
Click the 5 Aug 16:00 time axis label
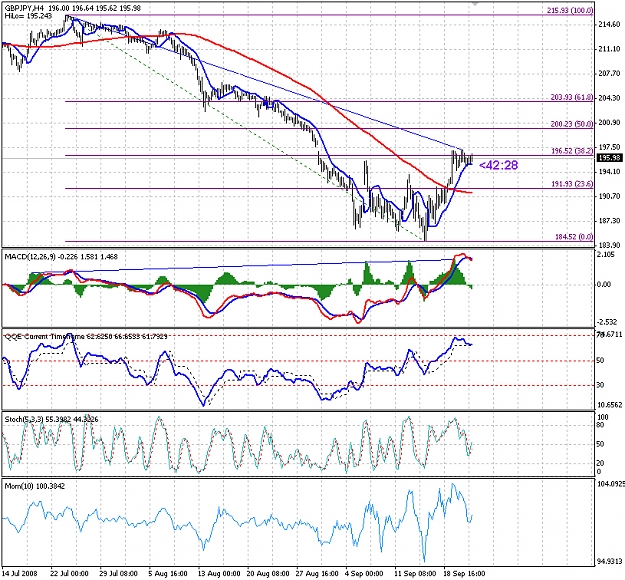(x=167, y=574)
